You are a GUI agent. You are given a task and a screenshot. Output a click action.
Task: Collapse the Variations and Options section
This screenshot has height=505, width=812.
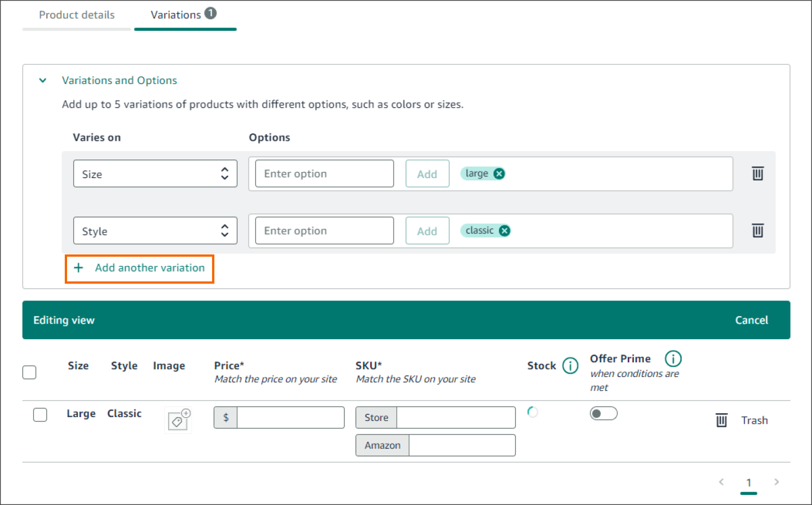(42, 80)
